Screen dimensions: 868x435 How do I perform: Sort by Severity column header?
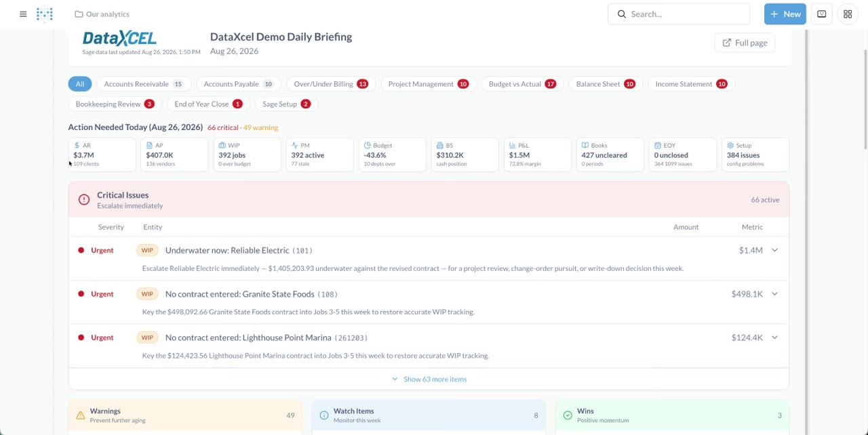click(x=111, y=227)
